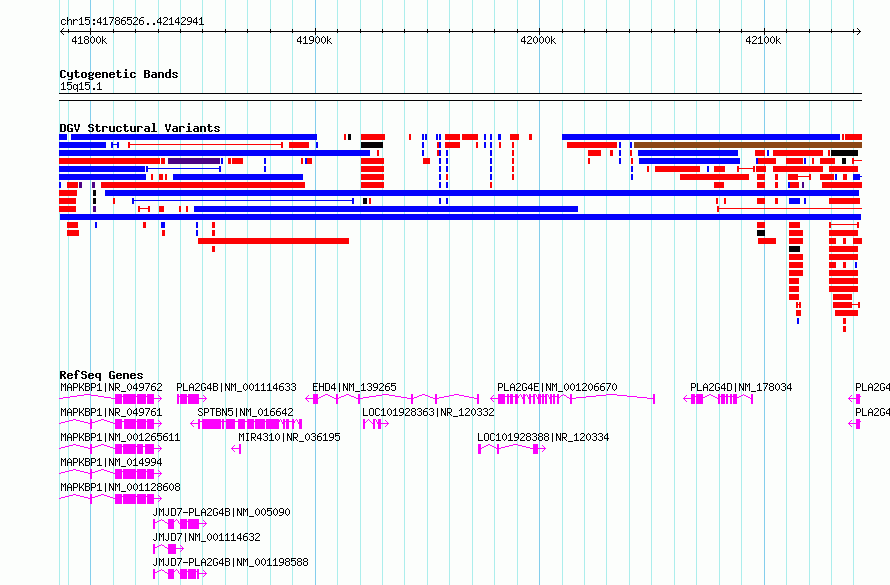This screenshot has width=890, height=585.
Task: Open gene SPTBN5|NM_016642
Action: (245, 412)
